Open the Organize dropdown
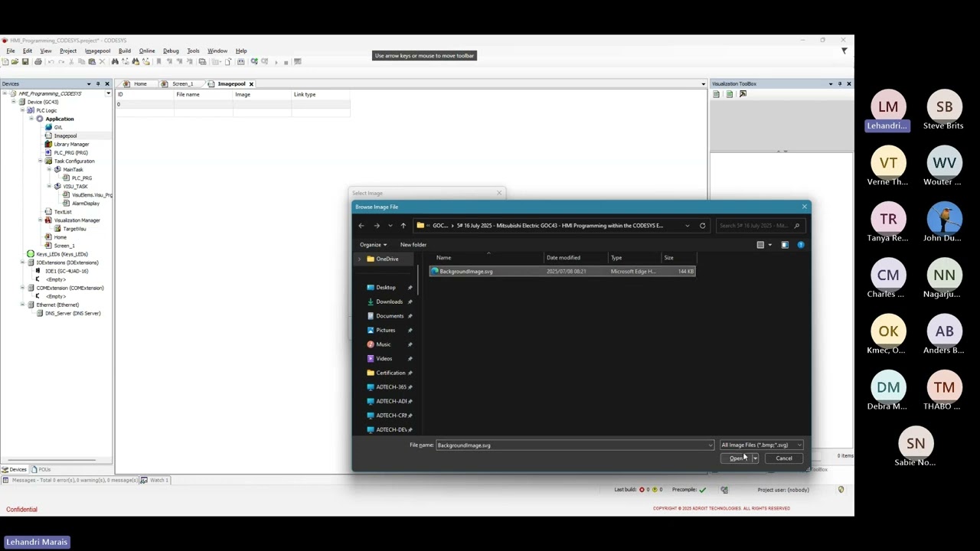Viewport: 980px width, 551px height. tap(373, 245)
